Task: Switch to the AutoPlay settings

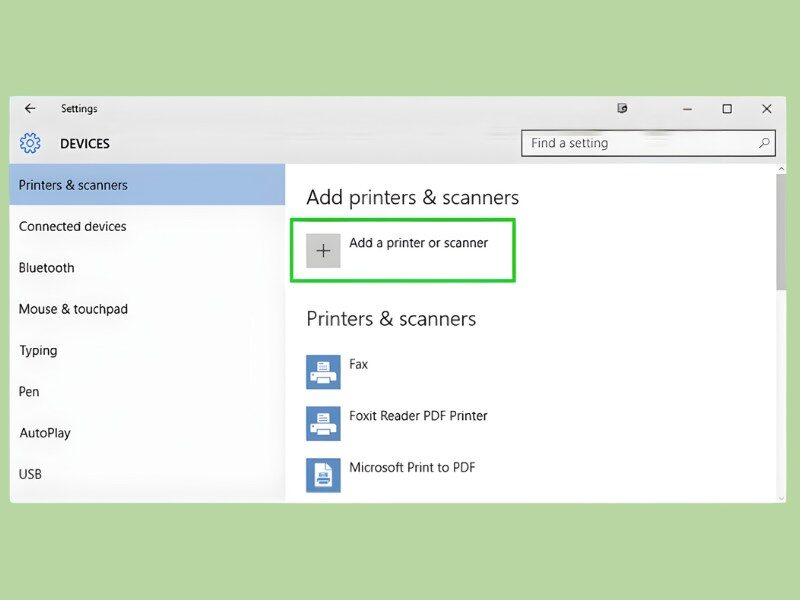Action: pyautogui.click(x=45, y=433)
